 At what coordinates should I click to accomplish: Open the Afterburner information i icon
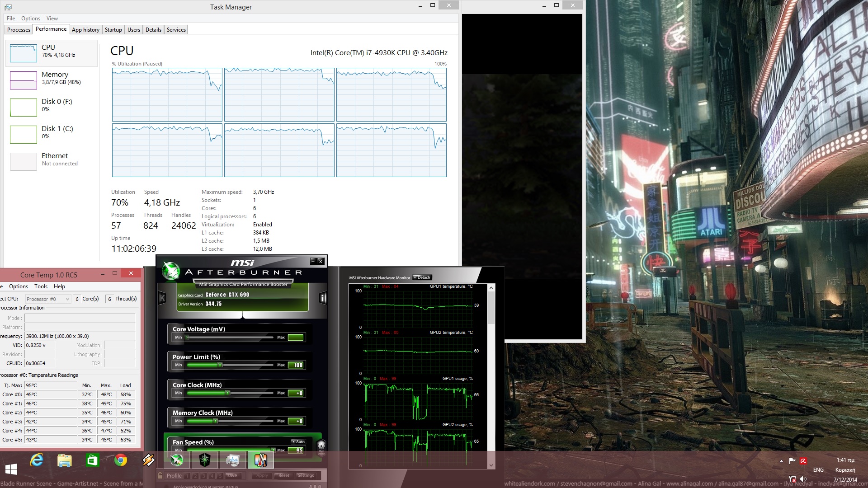click(323, 298)
